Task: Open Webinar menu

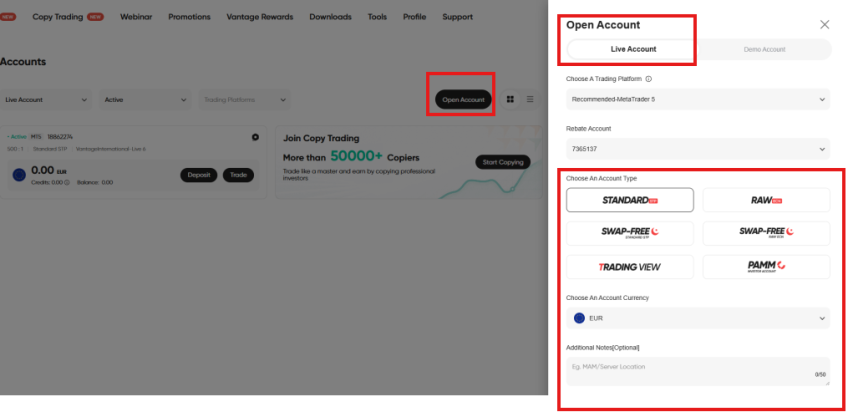Action: coord(136,17)
